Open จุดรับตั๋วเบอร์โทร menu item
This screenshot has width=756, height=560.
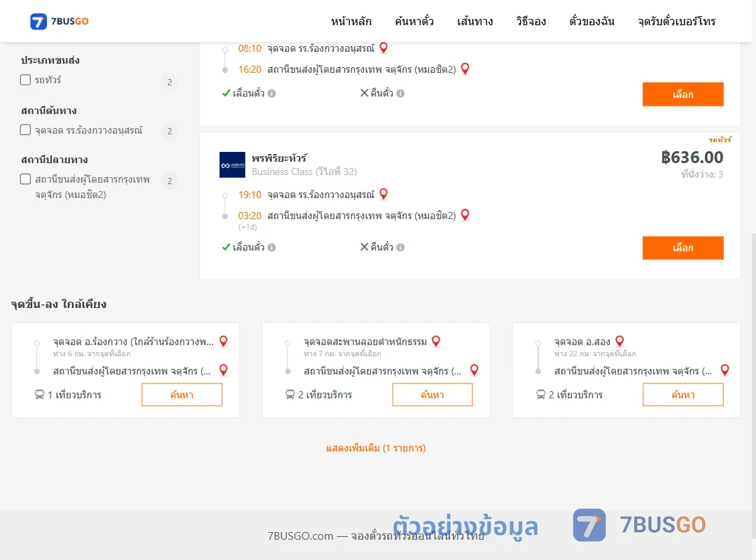pos(676,21)
